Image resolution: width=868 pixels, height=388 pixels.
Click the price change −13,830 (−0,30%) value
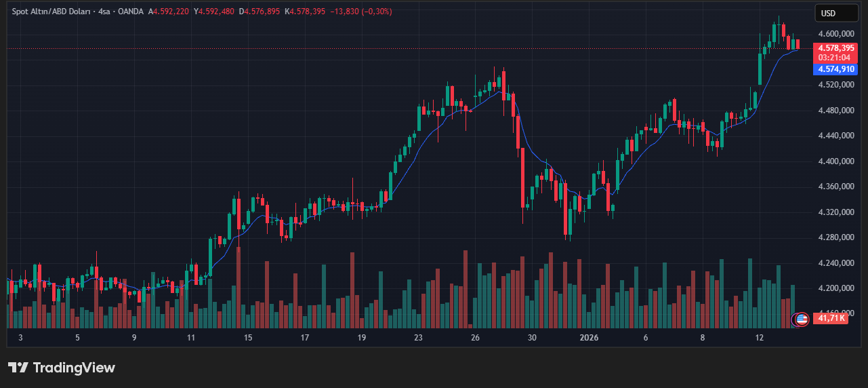point(361,12)
